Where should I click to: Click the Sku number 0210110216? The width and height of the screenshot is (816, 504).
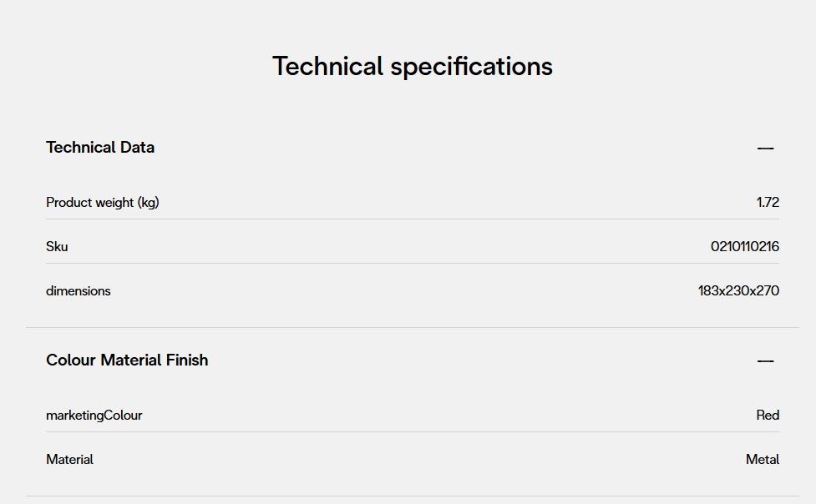coord(745,246)
